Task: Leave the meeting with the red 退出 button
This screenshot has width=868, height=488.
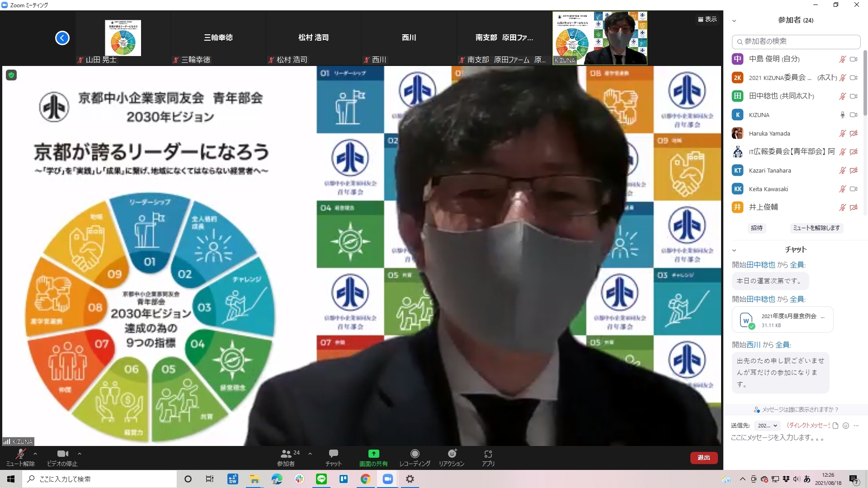Action: pyautogui.click(x=703, y=458)
